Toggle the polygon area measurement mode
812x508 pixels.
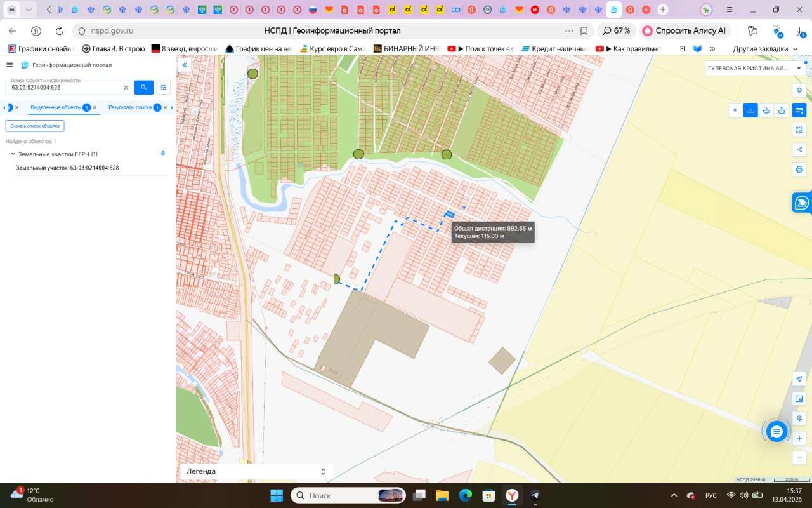click(766, 110)
